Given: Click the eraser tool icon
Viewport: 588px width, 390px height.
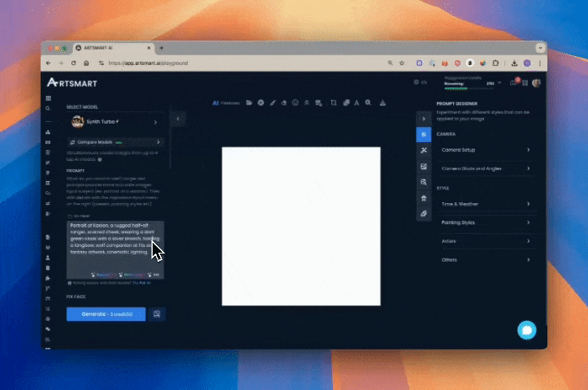Looking at the screenshot, I should pos(284,103).
